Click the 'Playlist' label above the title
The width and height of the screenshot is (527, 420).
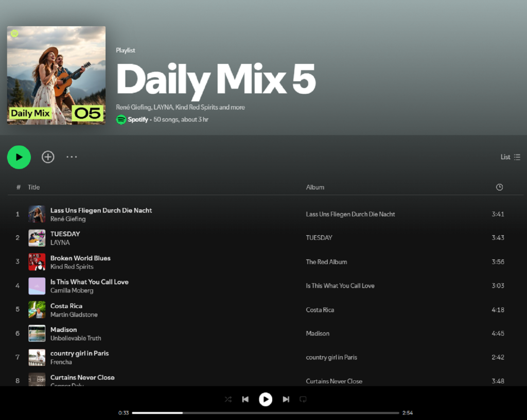click(126, 50)
